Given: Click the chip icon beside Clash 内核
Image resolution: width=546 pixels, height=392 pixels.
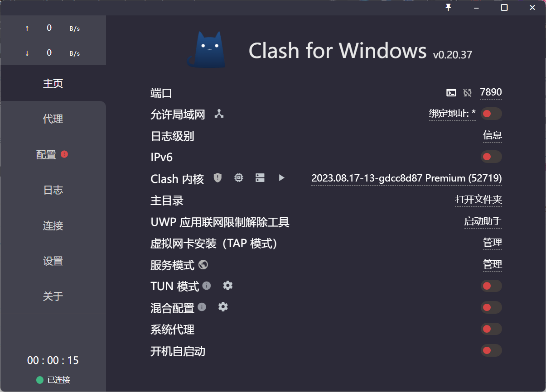Looking at the screenshot, I should pos(239,178).
